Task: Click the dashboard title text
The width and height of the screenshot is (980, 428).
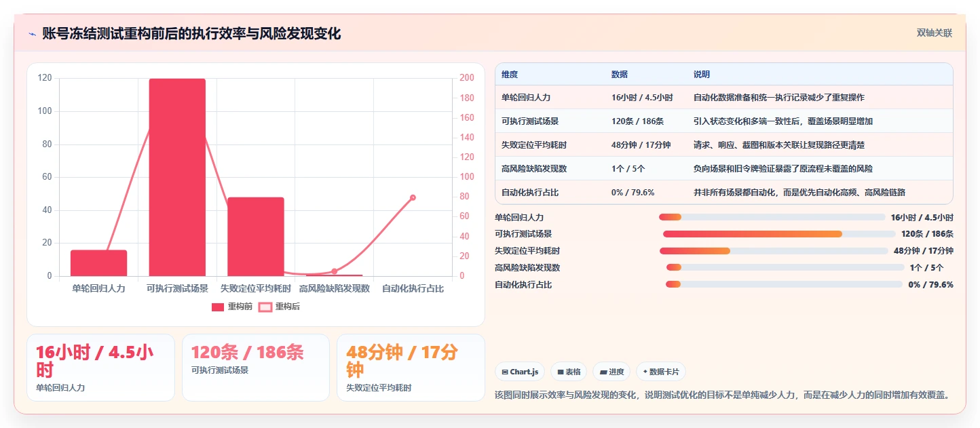Action: tap(191, 33)
